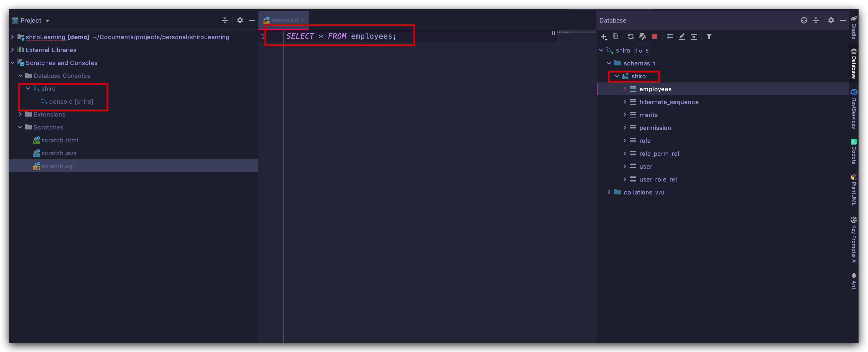Collapse Scratches and Consoles node

12,63
